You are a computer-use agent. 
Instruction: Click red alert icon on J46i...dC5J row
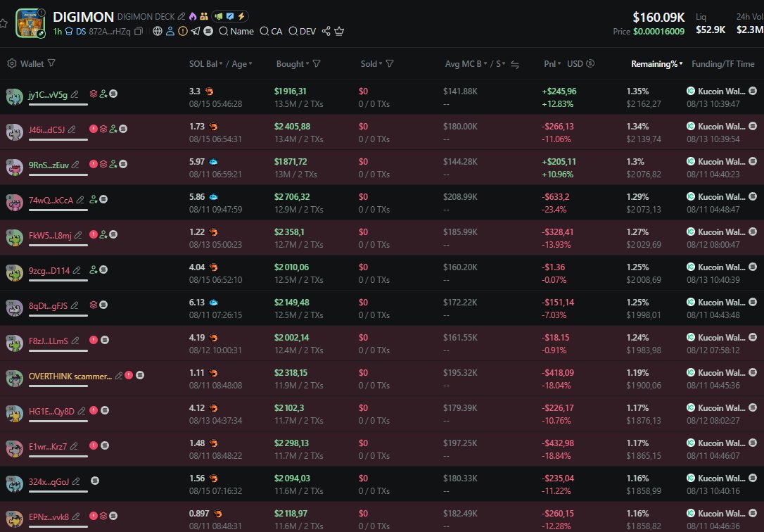click(93, 129)
